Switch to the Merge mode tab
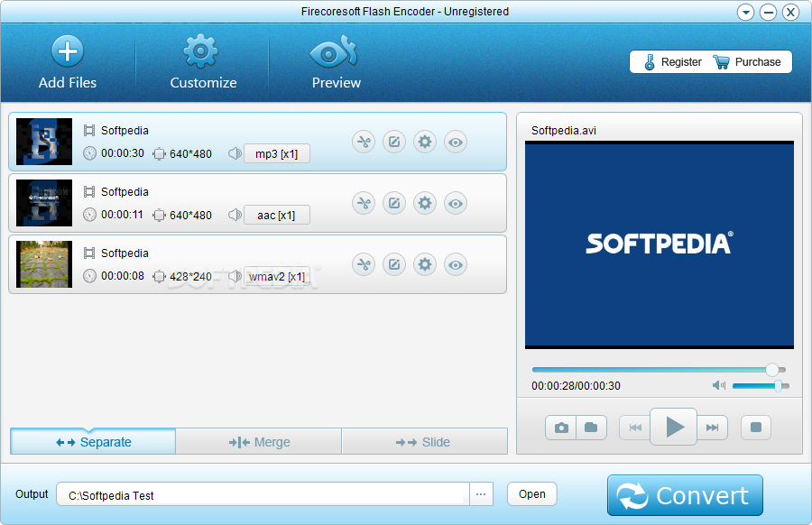 pos(258,442)
